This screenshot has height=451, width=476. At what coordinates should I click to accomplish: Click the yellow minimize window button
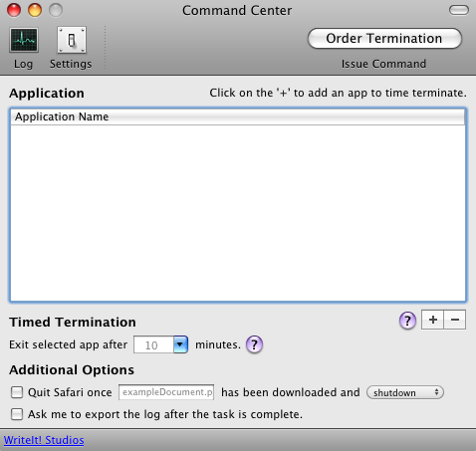coord(35,10)
